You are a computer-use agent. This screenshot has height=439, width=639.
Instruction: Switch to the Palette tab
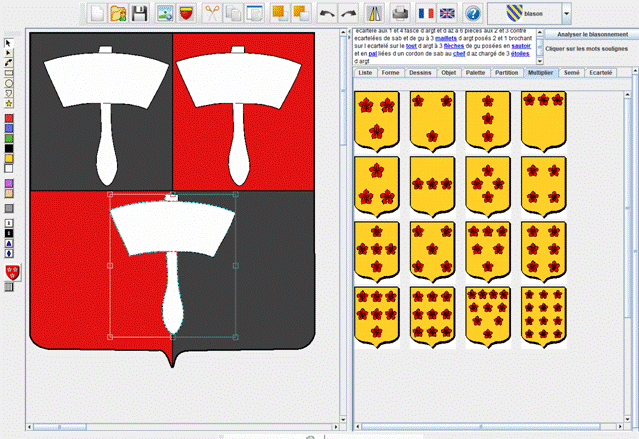[475, 73]
